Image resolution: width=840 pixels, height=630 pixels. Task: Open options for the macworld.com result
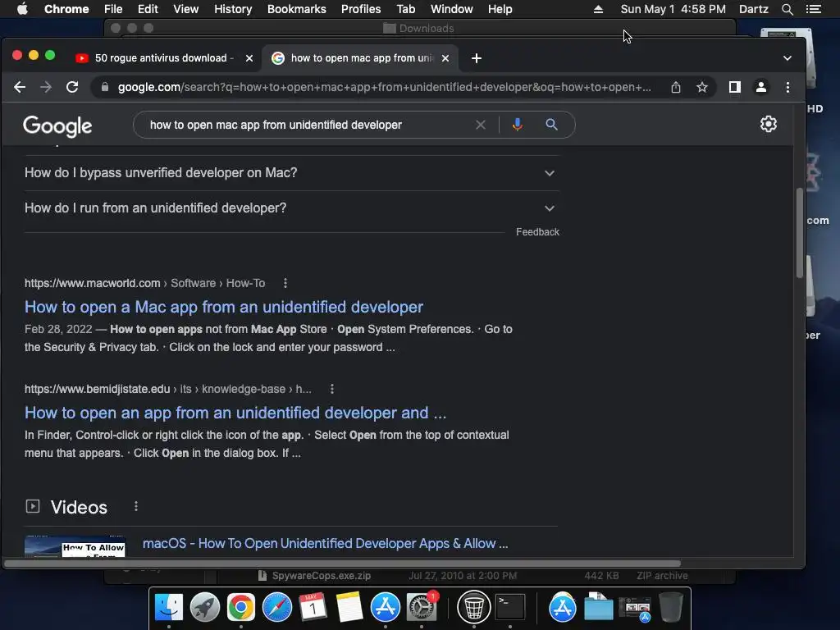coord(285,283)
